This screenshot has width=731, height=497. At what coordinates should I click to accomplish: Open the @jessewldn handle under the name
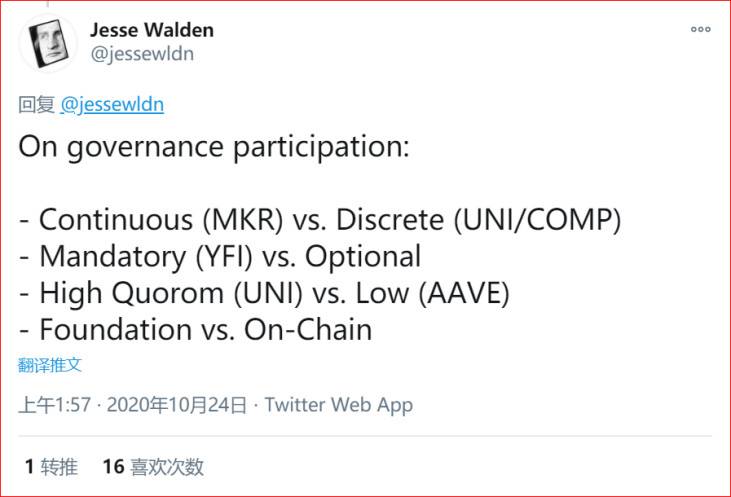pyautogui.click(x=142, y=54)
